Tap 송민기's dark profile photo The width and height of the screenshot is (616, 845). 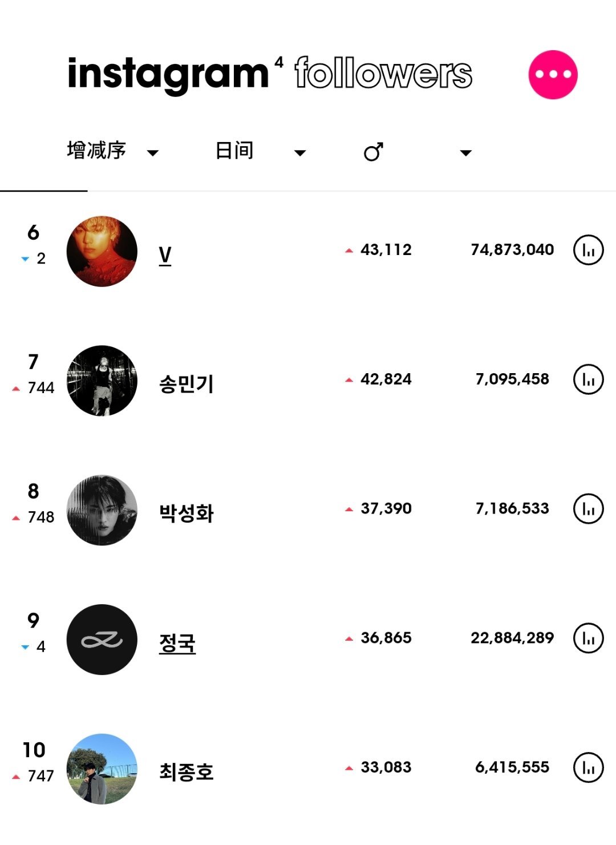[102, 381]
